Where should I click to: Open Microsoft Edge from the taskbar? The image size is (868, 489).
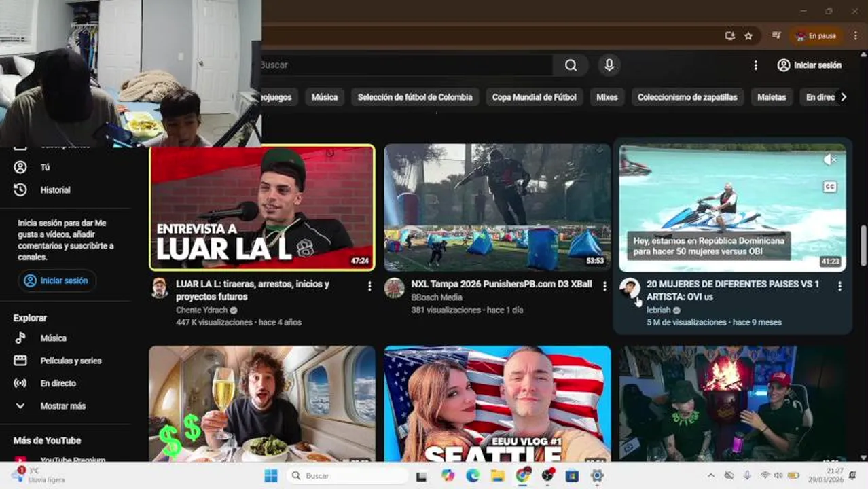click(473, 475)
